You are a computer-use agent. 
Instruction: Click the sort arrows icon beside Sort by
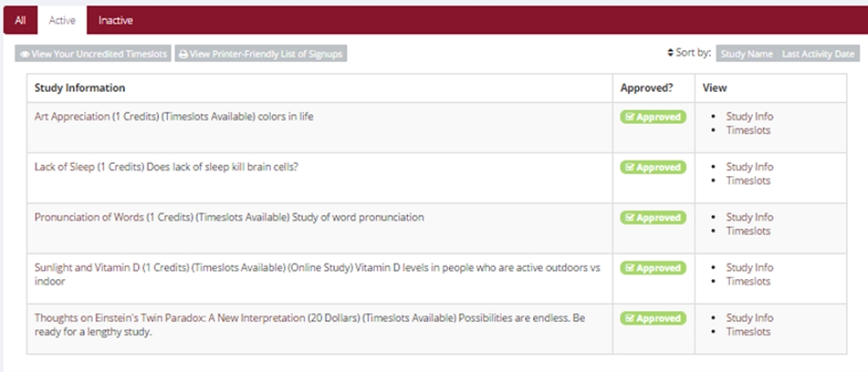[670, 54]
